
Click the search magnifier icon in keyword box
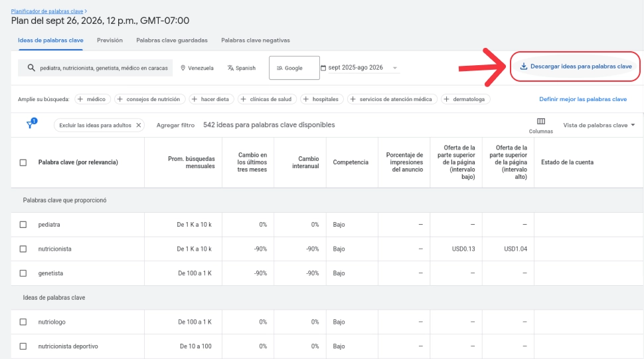point(31,68)
